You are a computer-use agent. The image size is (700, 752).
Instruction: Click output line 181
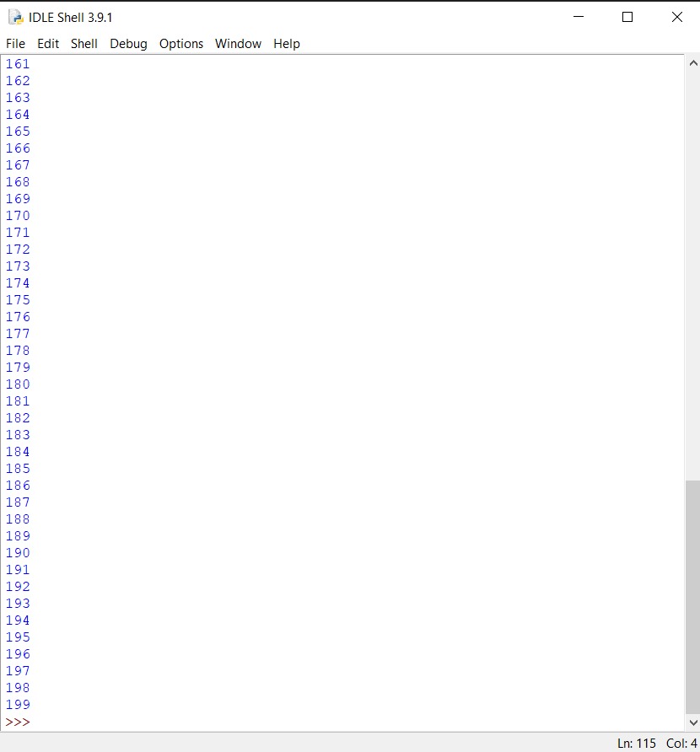coord(18,401)
